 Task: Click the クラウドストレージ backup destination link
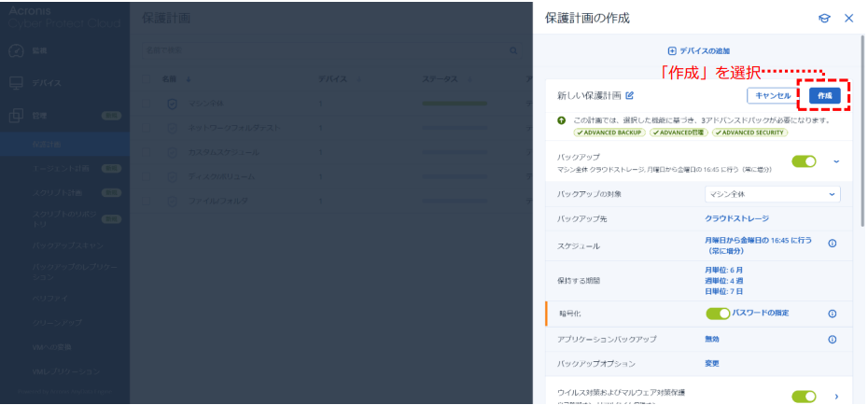(x=736, y=218)
